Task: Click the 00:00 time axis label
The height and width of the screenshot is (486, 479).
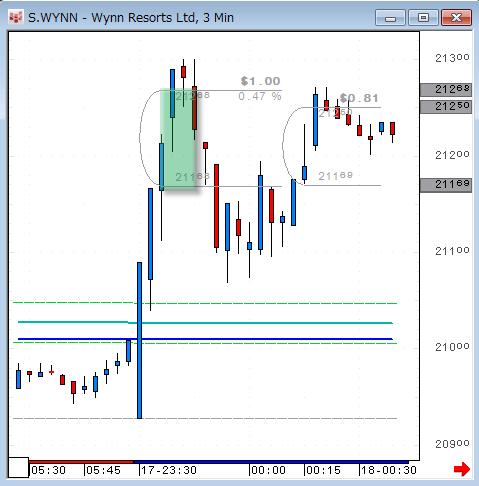Action: [268, 470]
